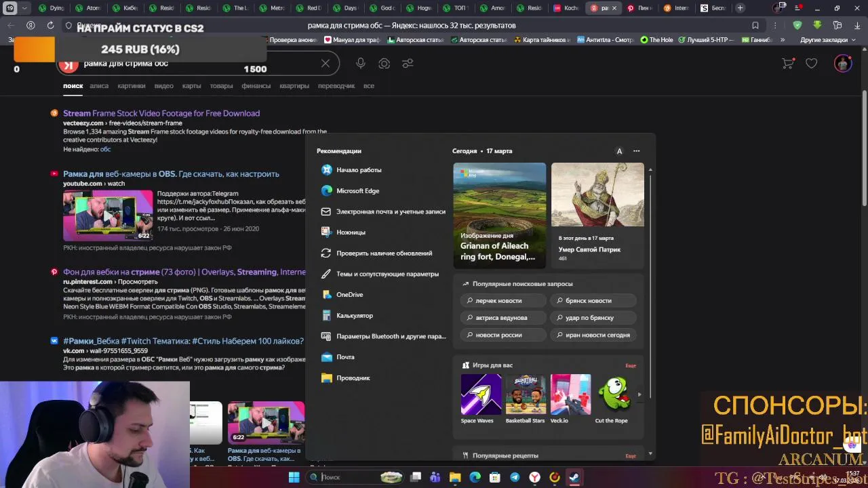Open favorites heart icon
Image resolution: width=868 pixels, height=488 pixels.
tap(812, 63)
